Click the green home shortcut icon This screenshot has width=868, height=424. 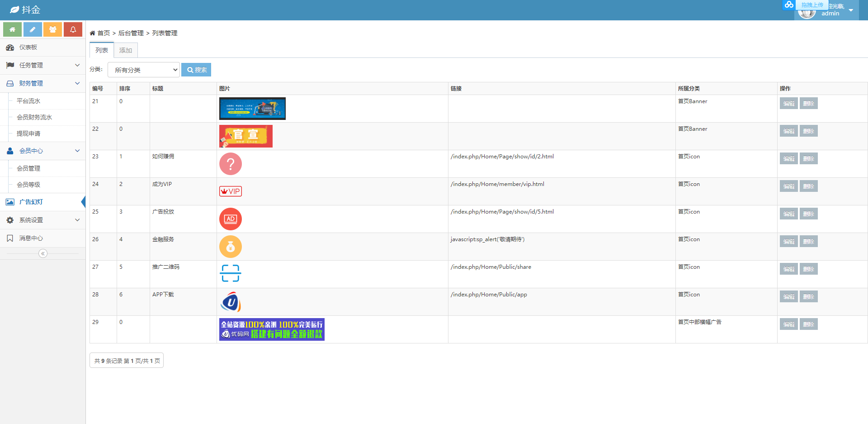point(13,29)
